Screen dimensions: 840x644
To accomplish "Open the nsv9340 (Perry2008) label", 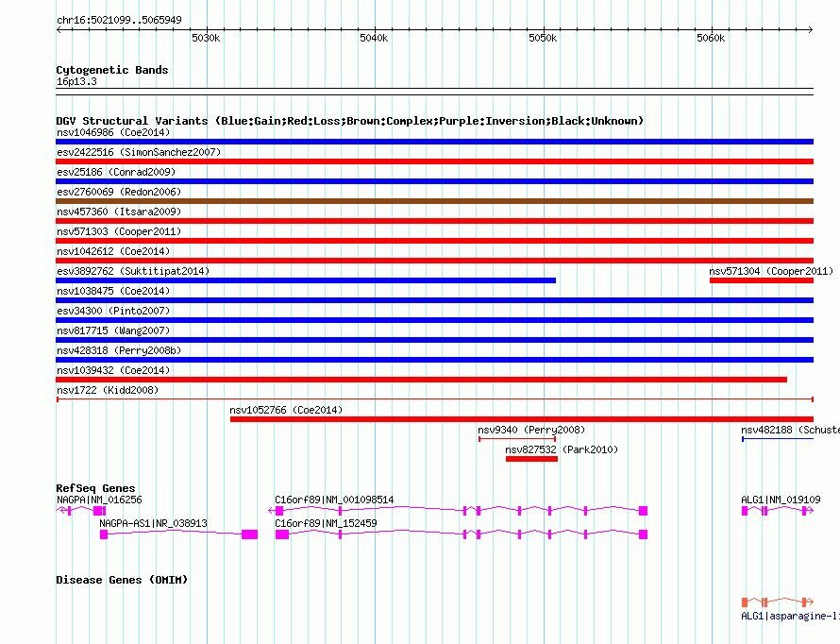I will pos(531,430).
